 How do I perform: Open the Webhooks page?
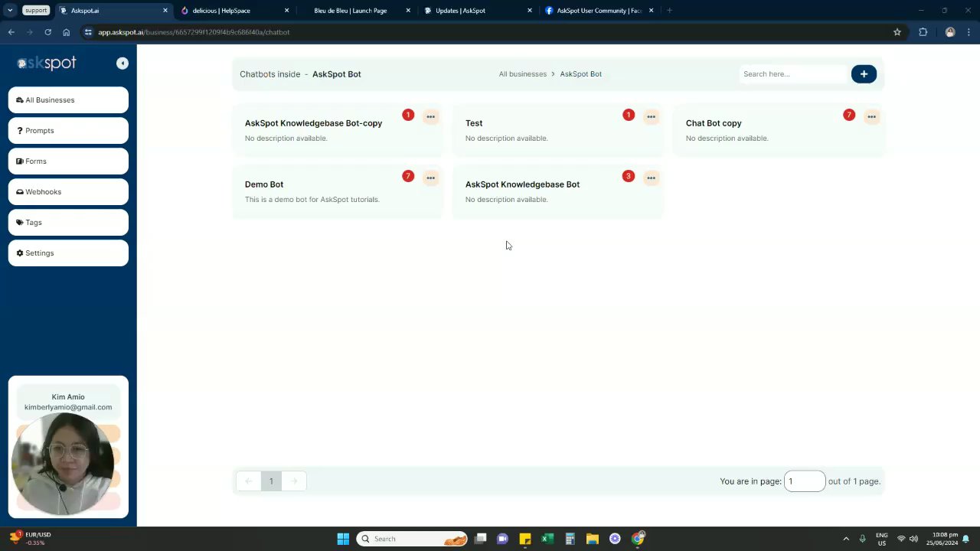(68, 192)
